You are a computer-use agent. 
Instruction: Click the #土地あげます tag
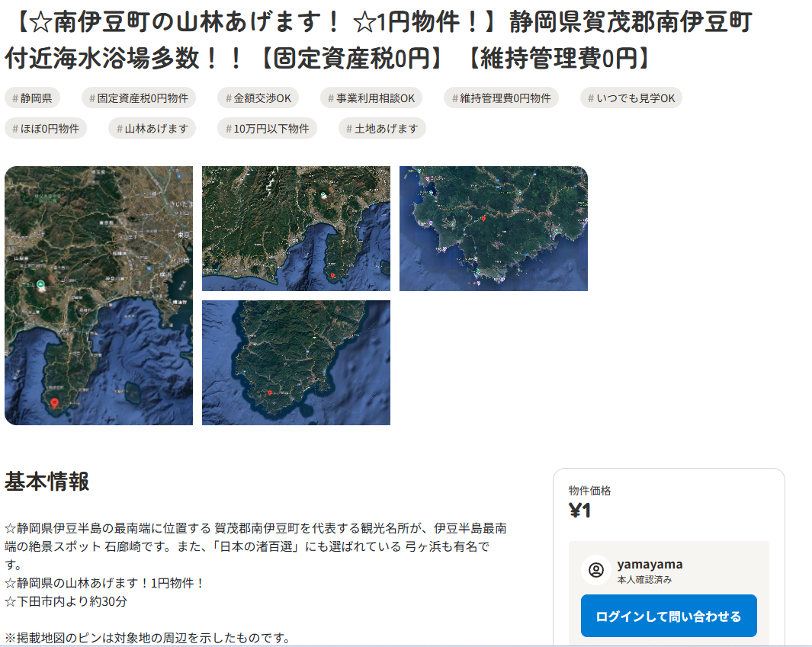click(x=382, y=128)
